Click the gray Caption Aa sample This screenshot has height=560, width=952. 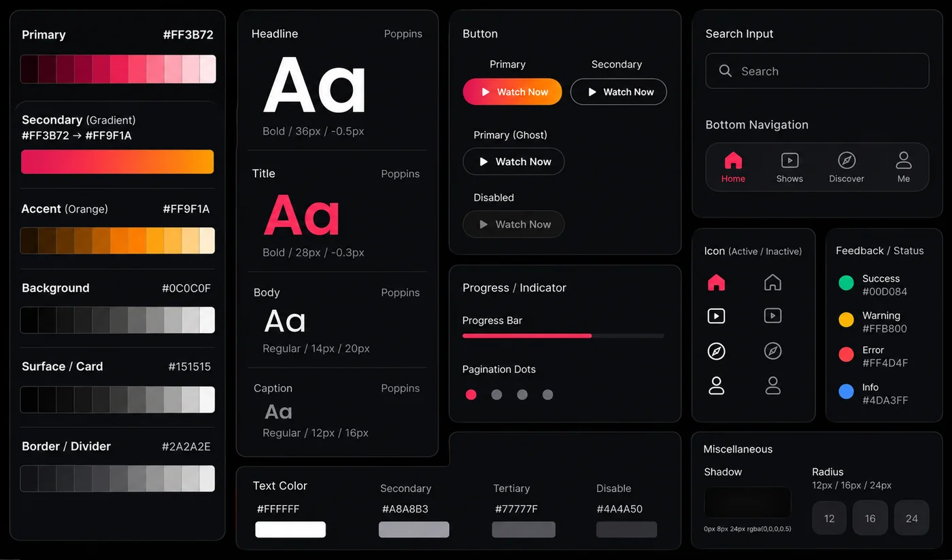tap(279, 411)
